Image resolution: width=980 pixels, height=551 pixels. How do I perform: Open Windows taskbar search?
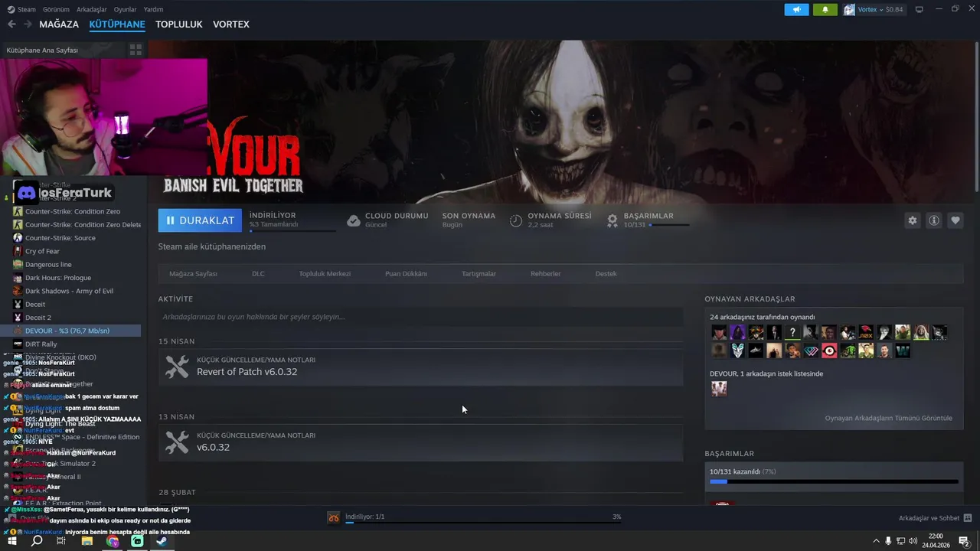click(37, 541)
